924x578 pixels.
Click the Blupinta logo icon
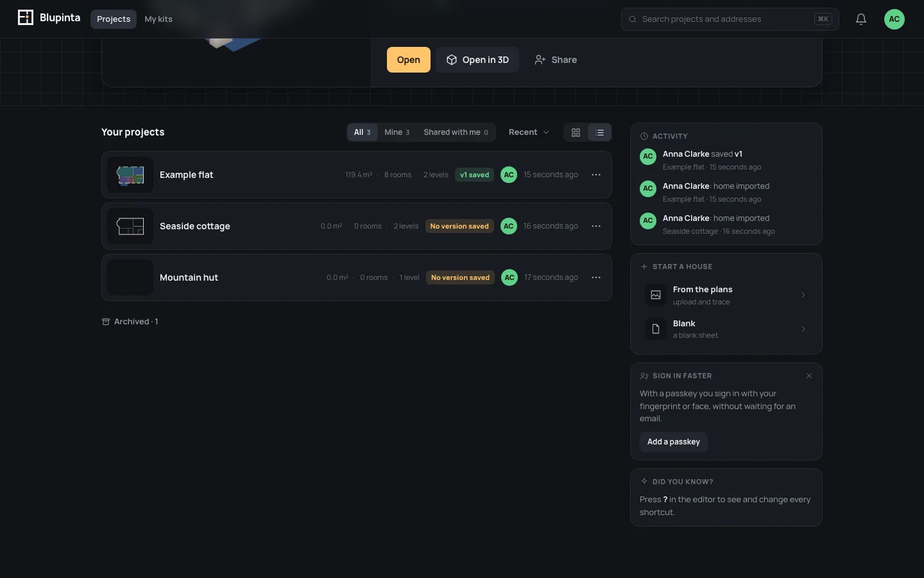(x=26, y=18)
